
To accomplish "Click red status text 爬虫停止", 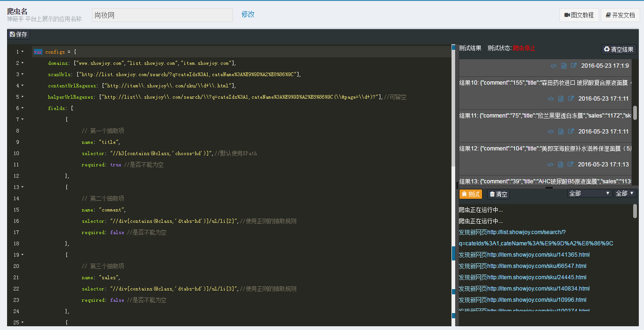I will tap(523, 48).
